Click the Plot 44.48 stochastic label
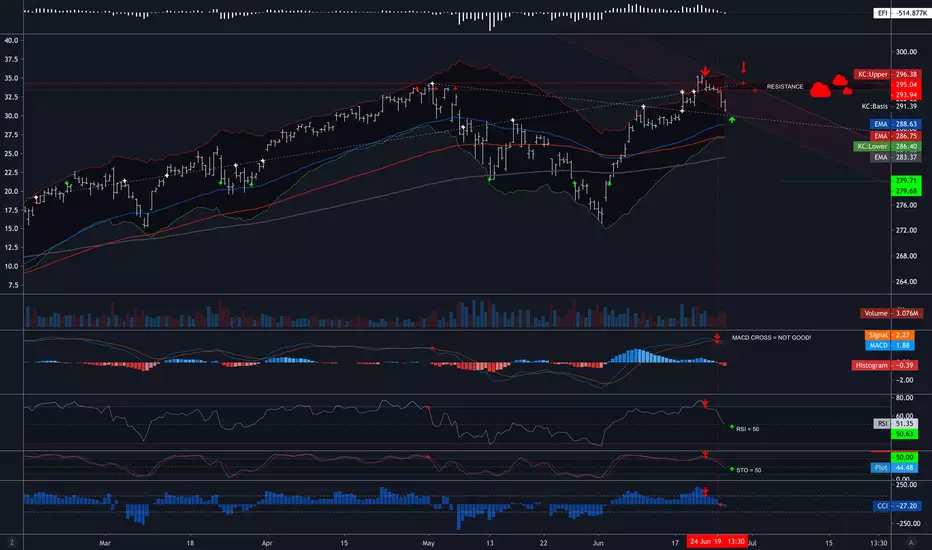932x550 pixels. (895, 468)
